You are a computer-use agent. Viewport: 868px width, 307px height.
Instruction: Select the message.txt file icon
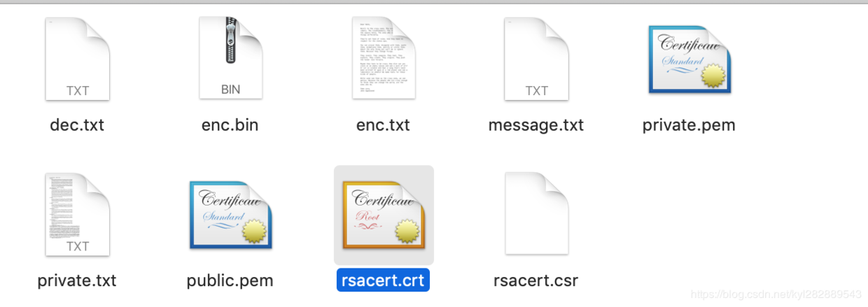[536, 59]
